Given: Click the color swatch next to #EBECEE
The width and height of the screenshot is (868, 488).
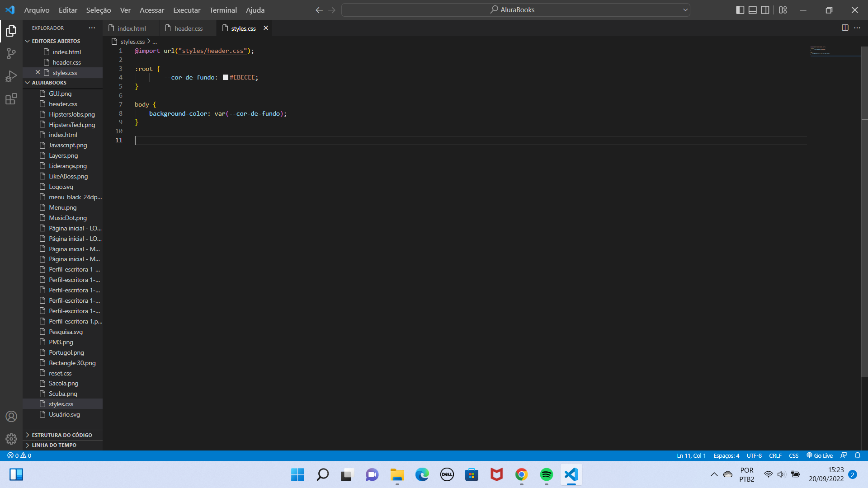Looking at the screenshot, I should [225, 77].
